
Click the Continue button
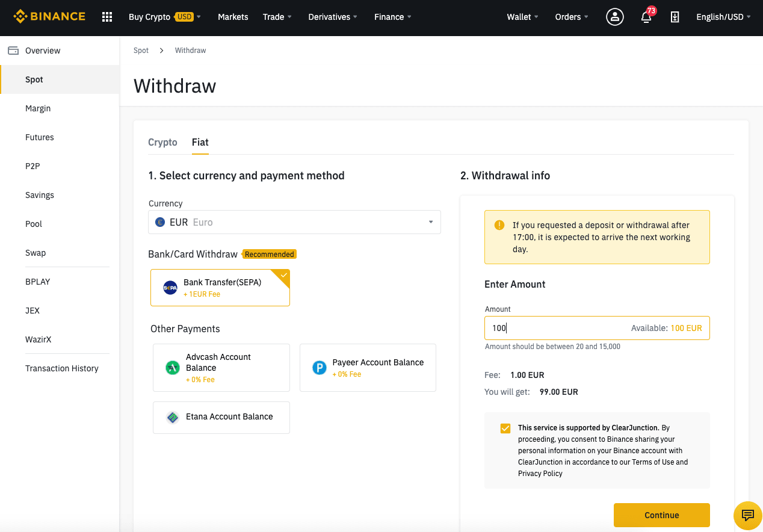pyautogui.click(x=662, y=515)
